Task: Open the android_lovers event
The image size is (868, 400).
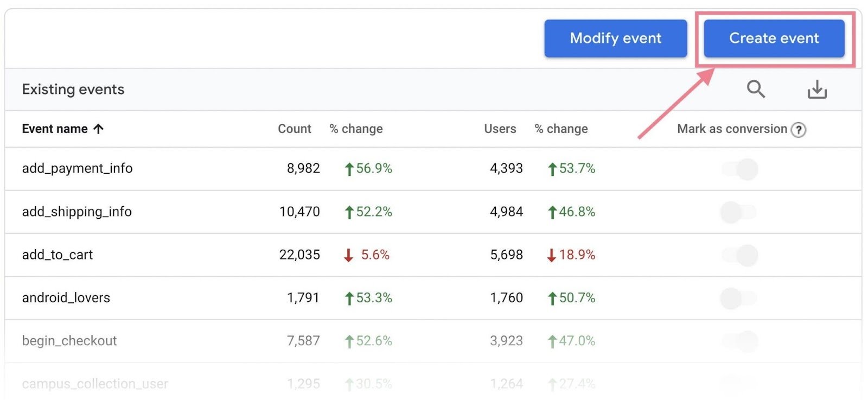Action: click(x=66, y=298)
